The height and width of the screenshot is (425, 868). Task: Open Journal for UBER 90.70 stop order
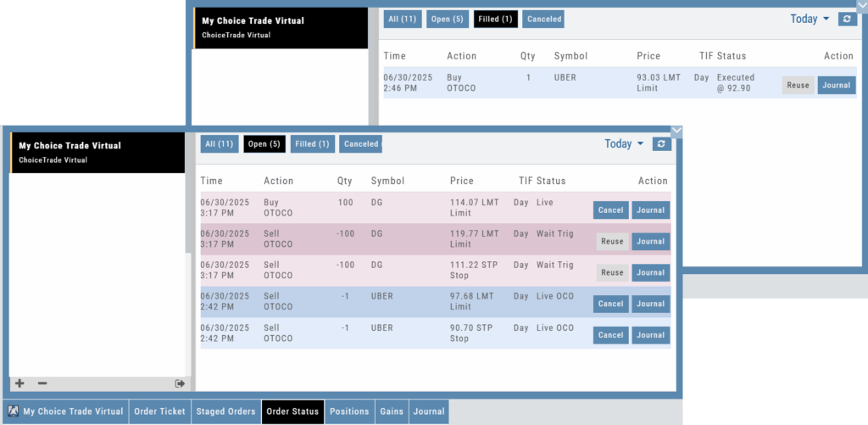click(x=650, y=335)
